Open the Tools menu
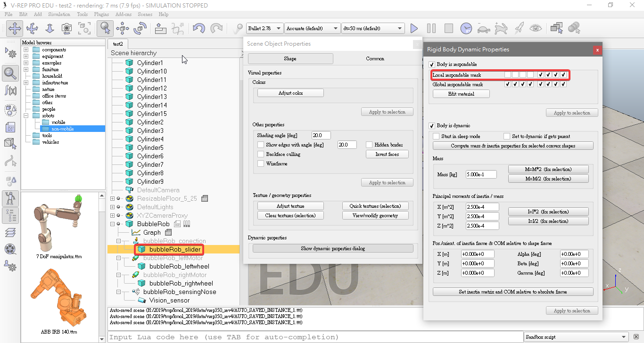The width and height of the screenshot is (644, 343). [82, 14]
